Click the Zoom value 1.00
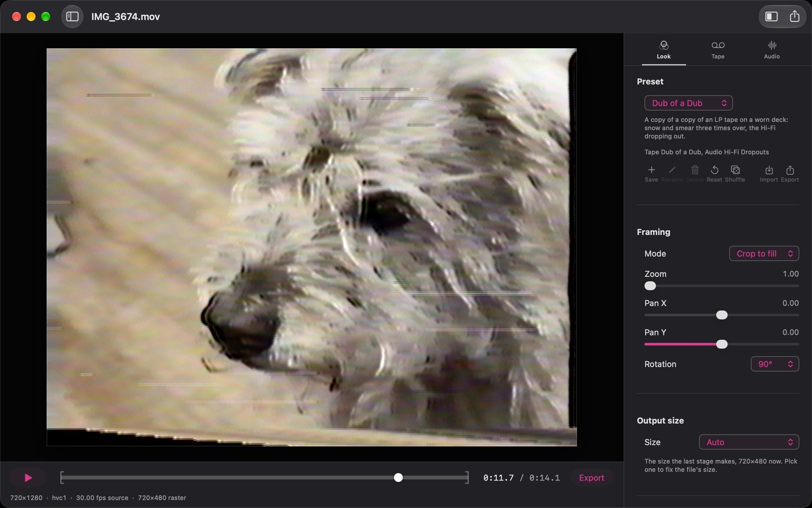The width and height of the screenshot is (812, 508). click(791, 274)
